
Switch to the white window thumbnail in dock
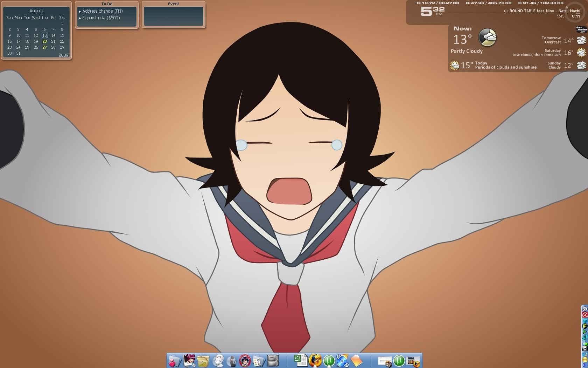(x=385, y=361)
